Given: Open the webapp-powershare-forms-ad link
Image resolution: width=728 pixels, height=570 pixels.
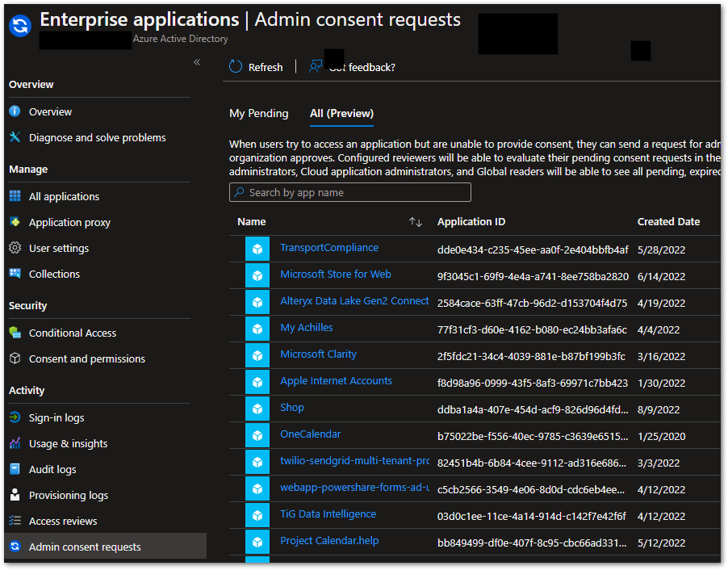Looking at the screenshot, I should [354, 488].
